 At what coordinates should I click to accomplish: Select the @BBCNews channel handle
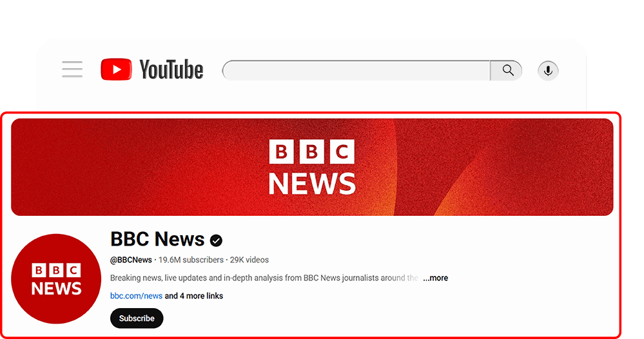[x=131, y=260]
